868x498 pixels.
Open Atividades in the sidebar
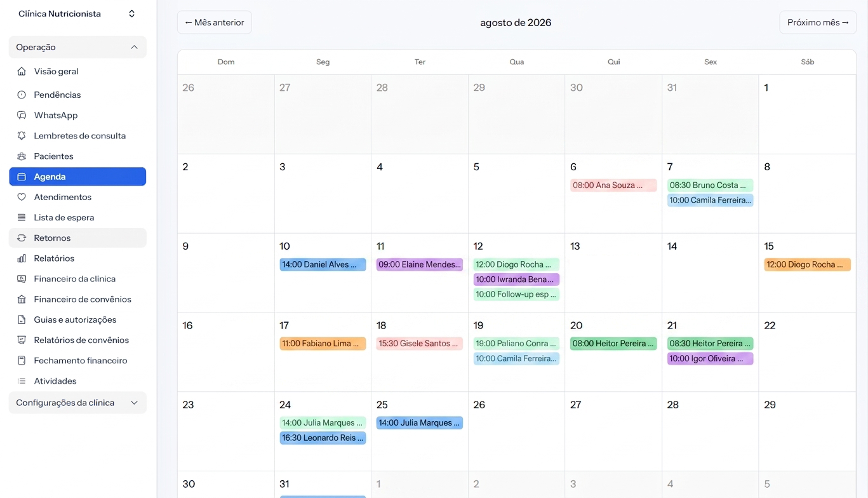77,381
